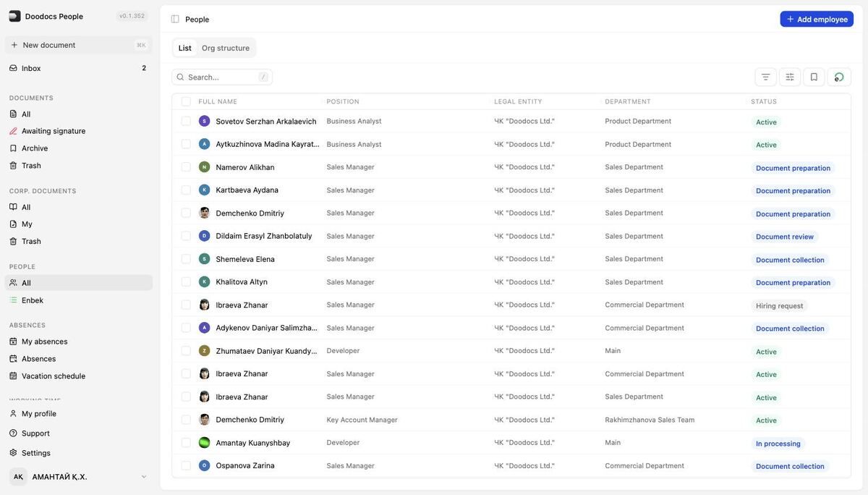Sort by the Legal Entity column header

(x=518, y=102)
